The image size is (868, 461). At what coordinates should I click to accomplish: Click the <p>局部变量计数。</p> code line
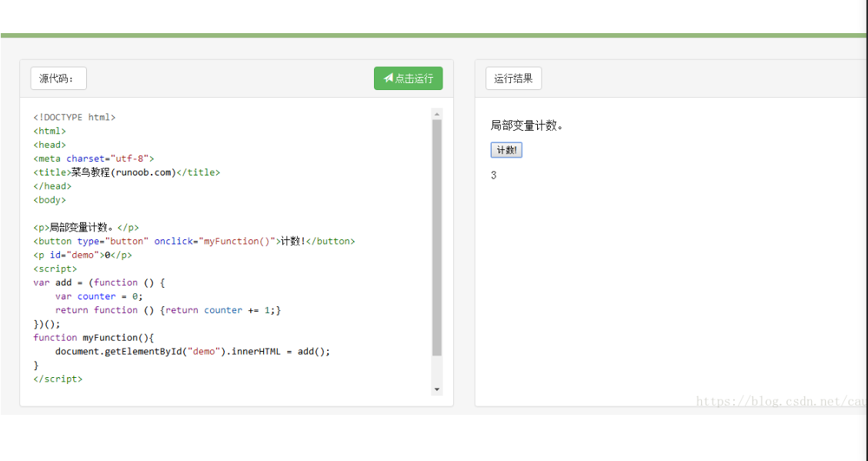click(x=86, y=228)
